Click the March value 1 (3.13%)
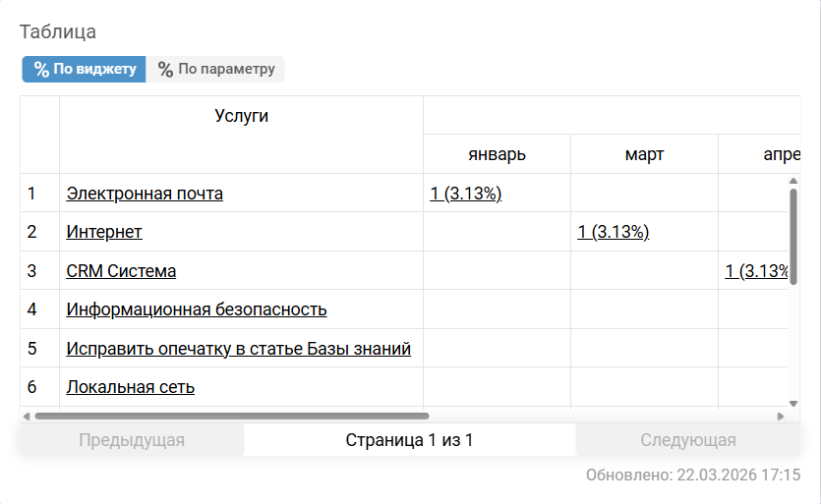821x504 pixels. (614, 232)
